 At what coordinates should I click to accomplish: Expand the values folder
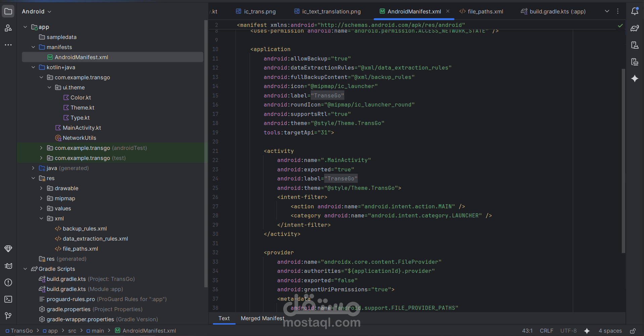click(x=41, y=208)
